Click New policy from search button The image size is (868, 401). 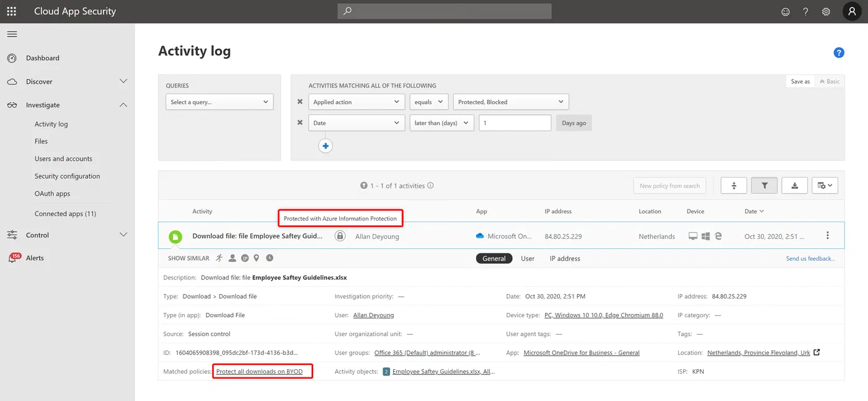tap(670, 186)
